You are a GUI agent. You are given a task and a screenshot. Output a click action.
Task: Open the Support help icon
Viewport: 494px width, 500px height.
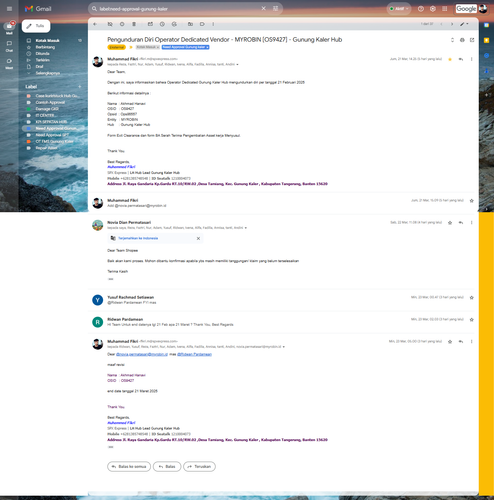pyautogui.click(x=421, y=9)
